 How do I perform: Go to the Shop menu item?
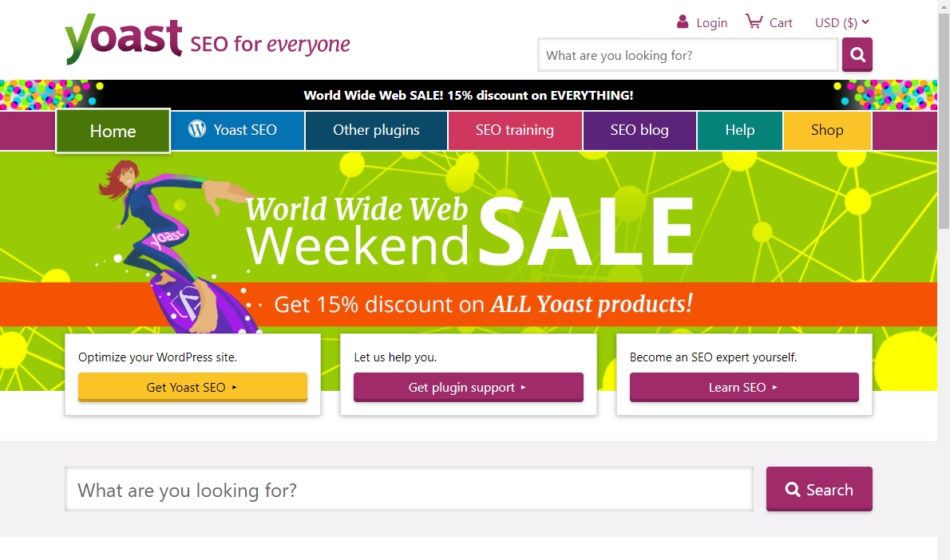click(x=827, y=130)
